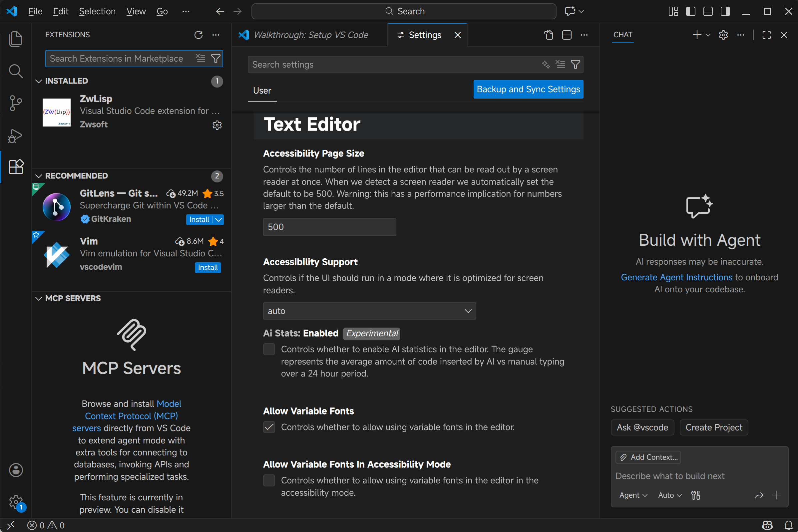Open Source Control view icon
Viewport: 798px width, 532px height.
click(15, 103)
